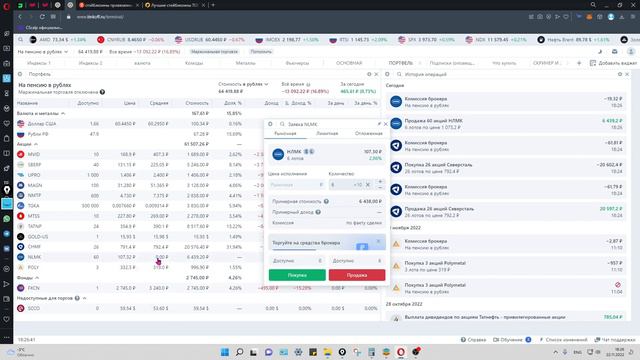Open Portfolio widget settings gear on right
640x360 pixels.
369,74
